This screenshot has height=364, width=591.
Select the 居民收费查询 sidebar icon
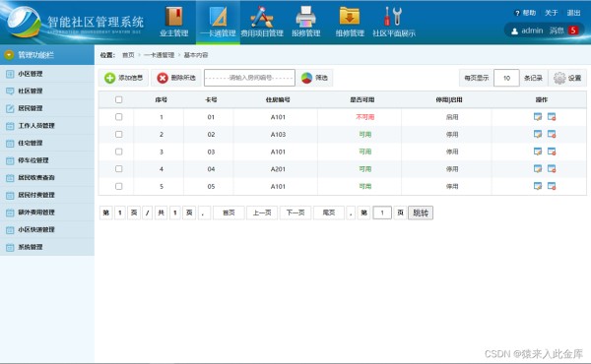pos(10,178)
